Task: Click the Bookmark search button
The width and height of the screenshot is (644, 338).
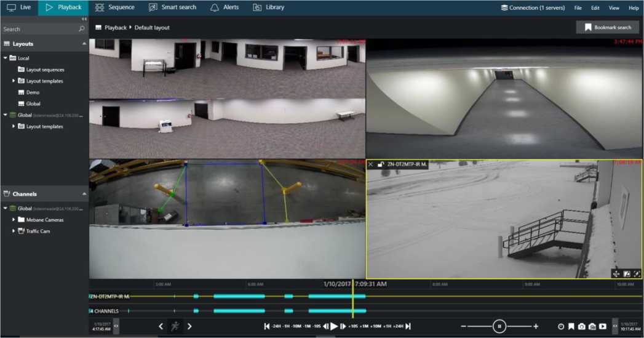Action: (607, 27)
